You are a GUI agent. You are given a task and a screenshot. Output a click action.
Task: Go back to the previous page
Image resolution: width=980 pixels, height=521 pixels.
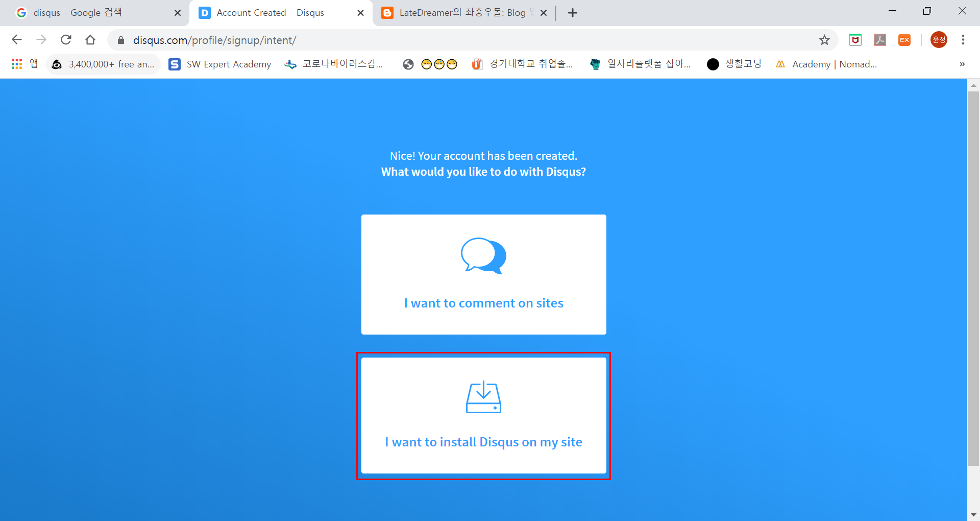click(x=17, y=40)
